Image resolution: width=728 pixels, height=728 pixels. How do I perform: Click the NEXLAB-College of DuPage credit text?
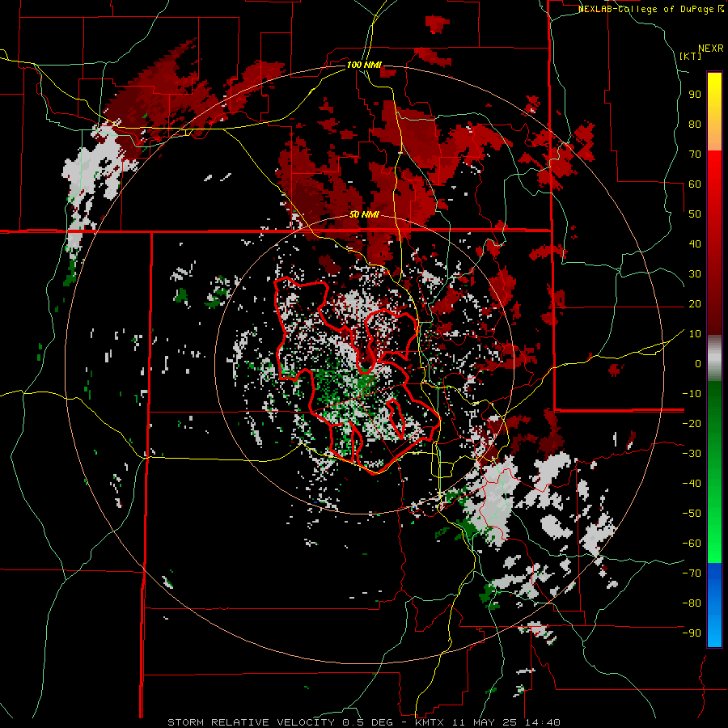[x=645, y=9]
